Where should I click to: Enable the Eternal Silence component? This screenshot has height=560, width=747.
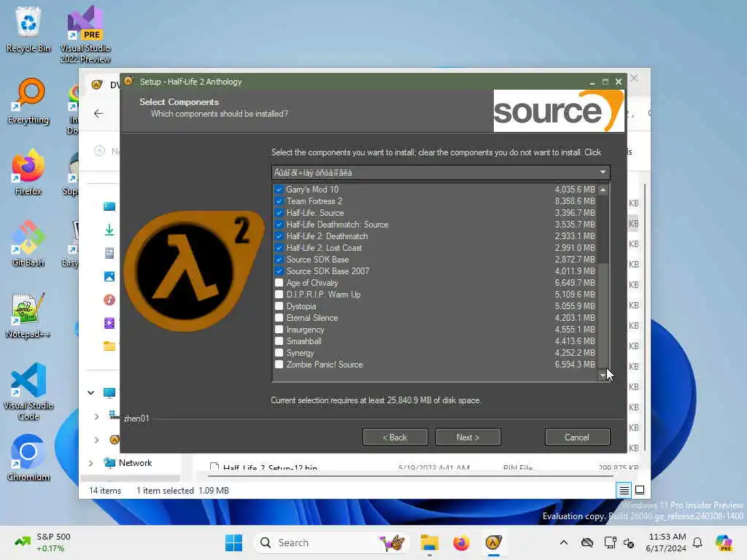279,318
